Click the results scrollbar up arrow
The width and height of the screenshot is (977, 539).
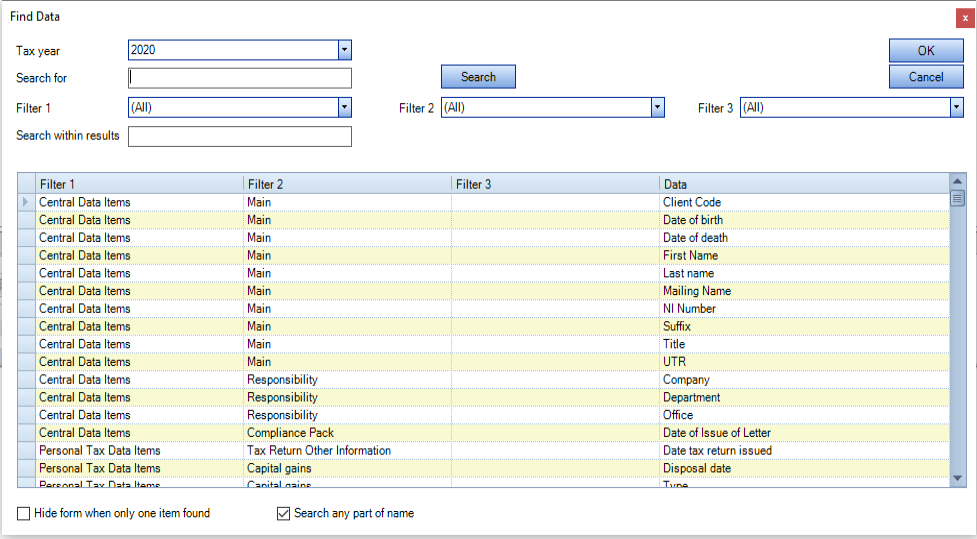click(958, 181)
